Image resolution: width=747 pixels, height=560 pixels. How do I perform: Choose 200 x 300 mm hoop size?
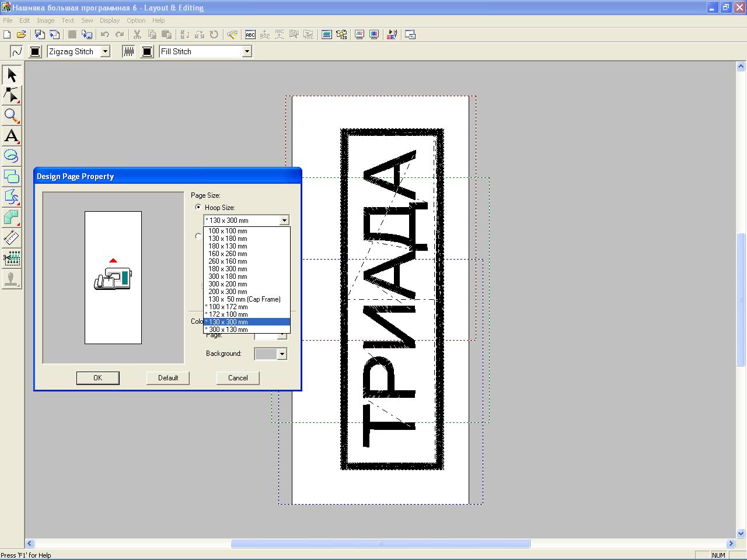[228, 292]
